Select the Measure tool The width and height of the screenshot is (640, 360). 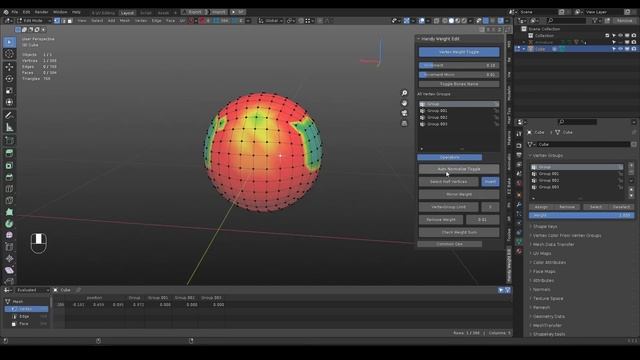click(9, 128)
